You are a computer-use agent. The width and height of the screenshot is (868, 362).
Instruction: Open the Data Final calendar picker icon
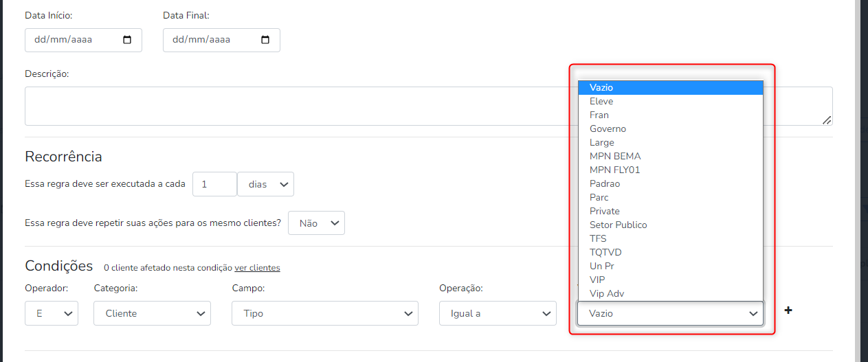pos(265,40)
